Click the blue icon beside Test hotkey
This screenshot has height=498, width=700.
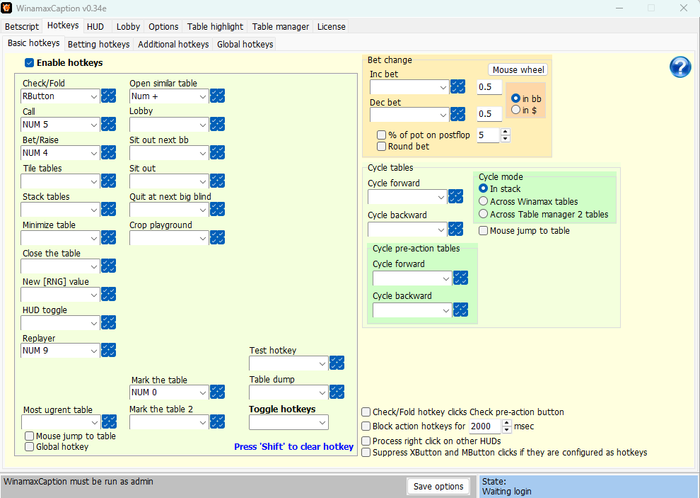coord(337,363)
